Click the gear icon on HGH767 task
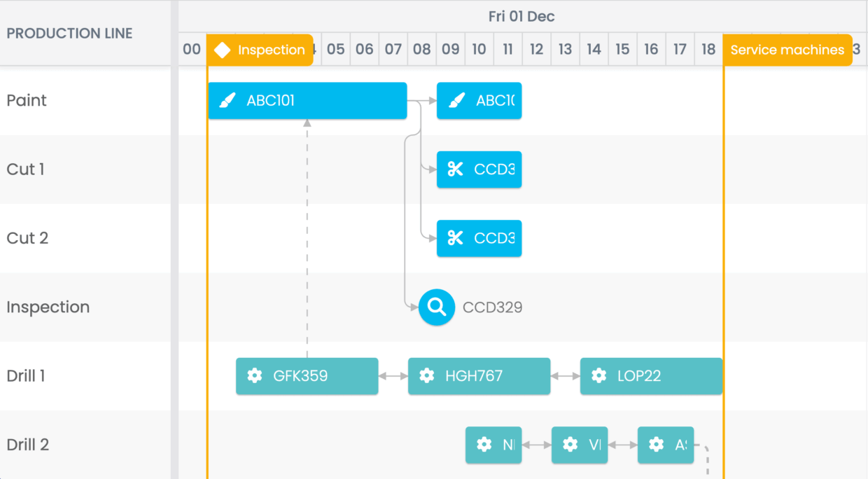Image resolution: width=868 pixels, height=479 pixels. tap(427, 376)
